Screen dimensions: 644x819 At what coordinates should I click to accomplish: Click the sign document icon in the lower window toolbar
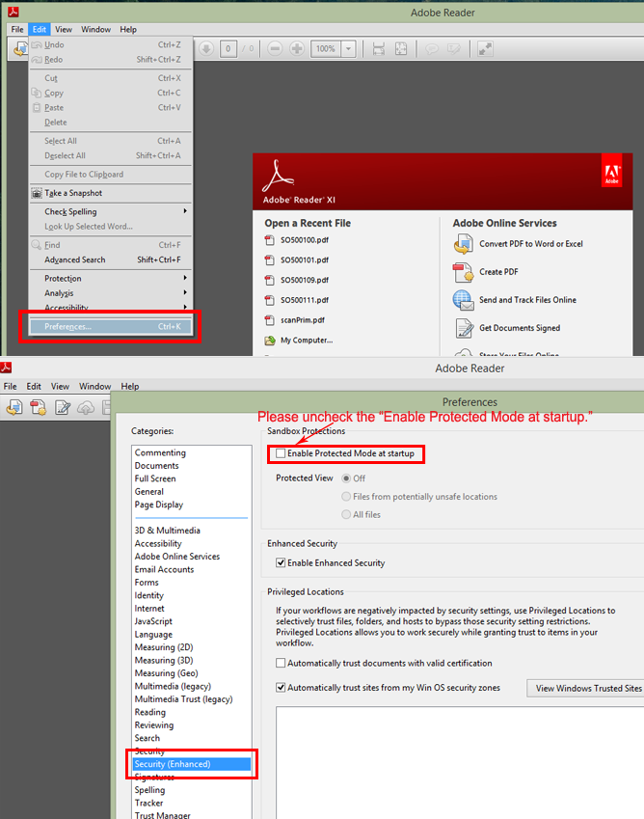[x=63, y=407]
